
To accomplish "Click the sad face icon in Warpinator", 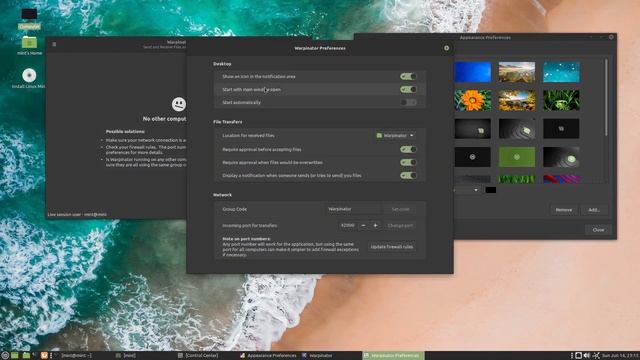I will point(179,104).
